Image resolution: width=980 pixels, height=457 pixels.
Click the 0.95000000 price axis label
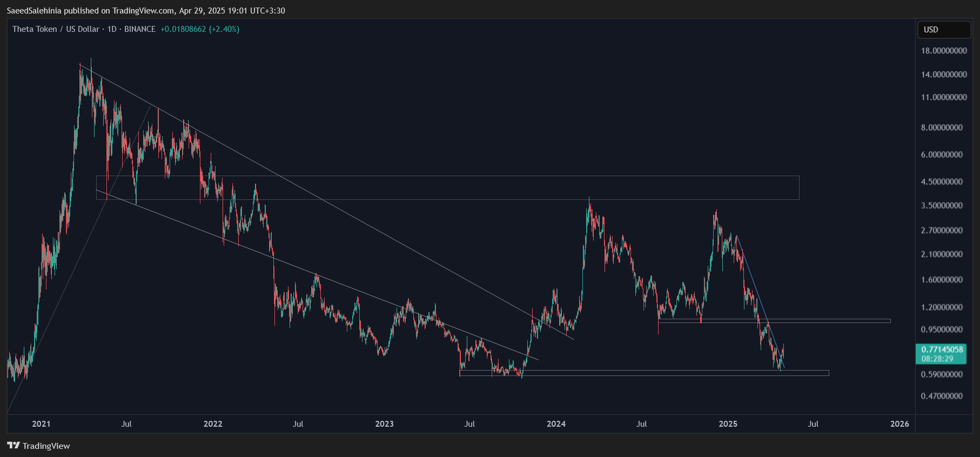coord(942,330)
